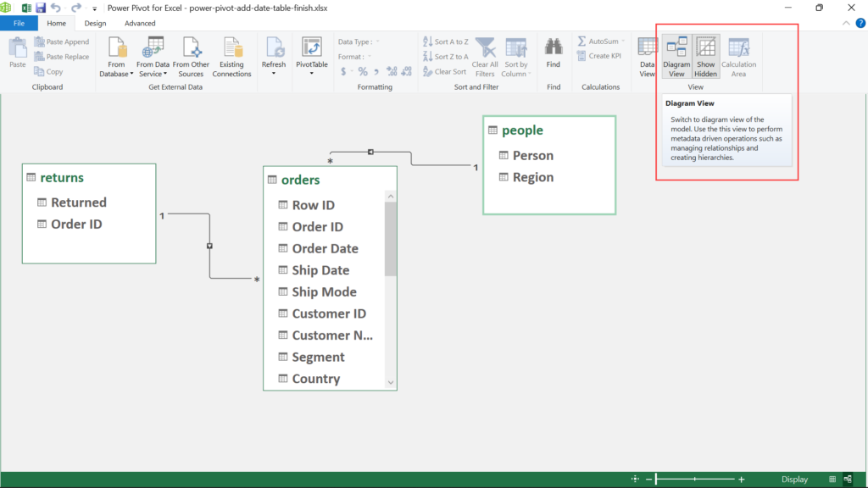Switch to the Design ribbon tab

pyautogui.click(x=96, y=23)
